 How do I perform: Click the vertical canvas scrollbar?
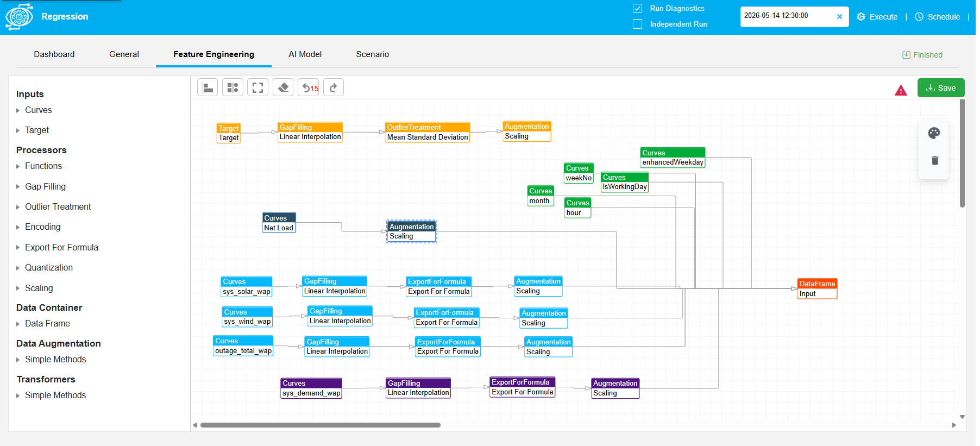(962, 153)
